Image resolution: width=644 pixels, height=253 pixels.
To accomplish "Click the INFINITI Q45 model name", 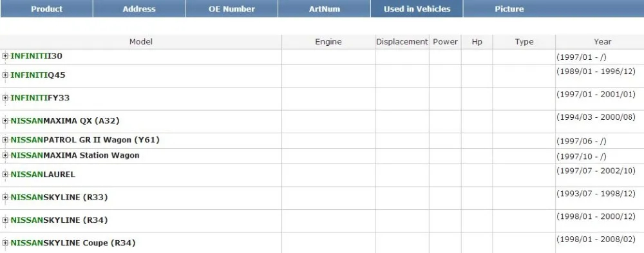I will tap(38, 75).
